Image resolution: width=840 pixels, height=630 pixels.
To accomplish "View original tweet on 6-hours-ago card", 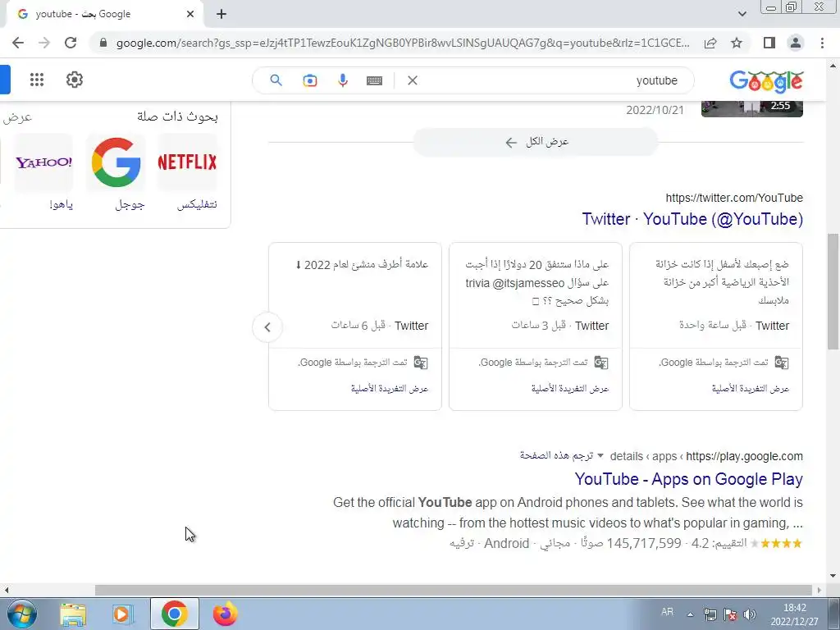I will [x=389, y=388].
